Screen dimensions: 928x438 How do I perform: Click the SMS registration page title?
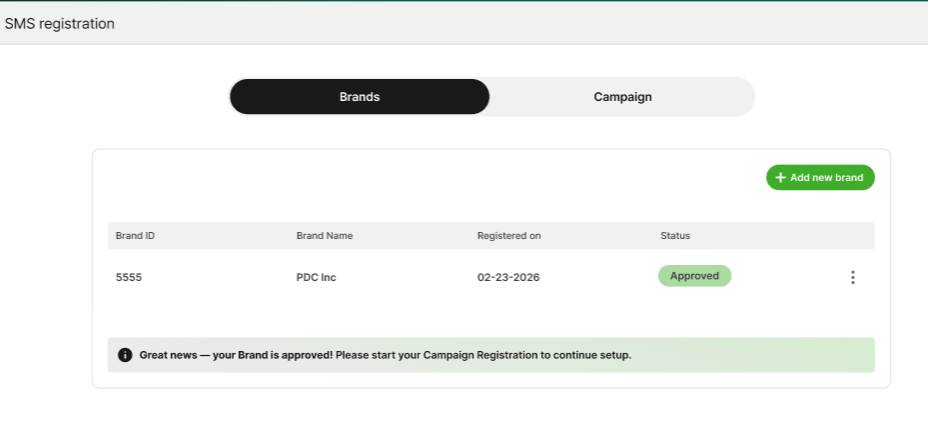pyautogui.click(x=60, y=23)
